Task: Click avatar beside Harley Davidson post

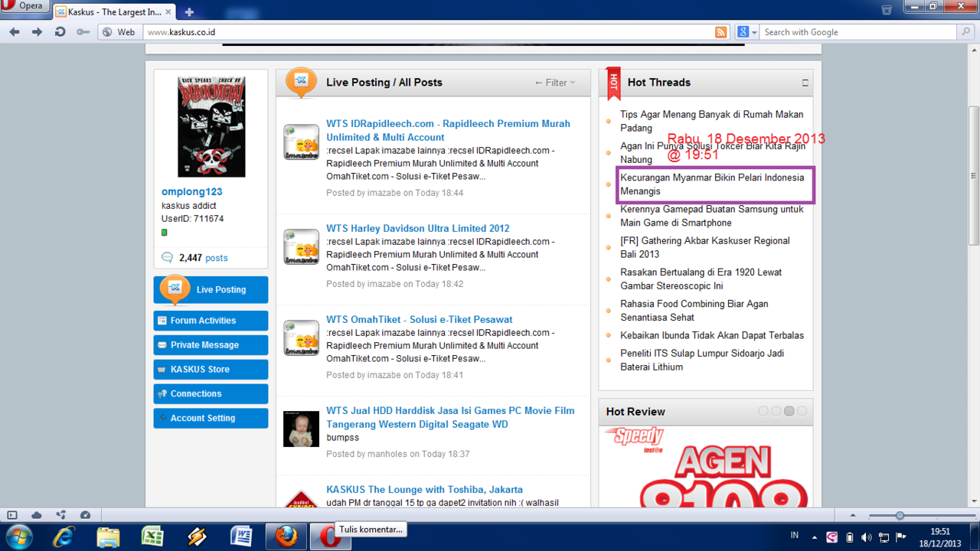Action: (301, 247)
